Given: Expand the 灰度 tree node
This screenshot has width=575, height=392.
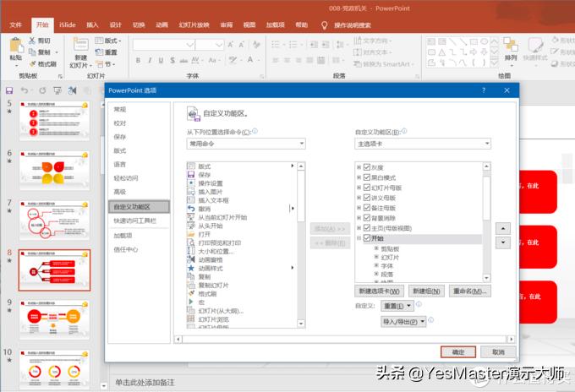Looking at the screenshot, I should point(359,167).
